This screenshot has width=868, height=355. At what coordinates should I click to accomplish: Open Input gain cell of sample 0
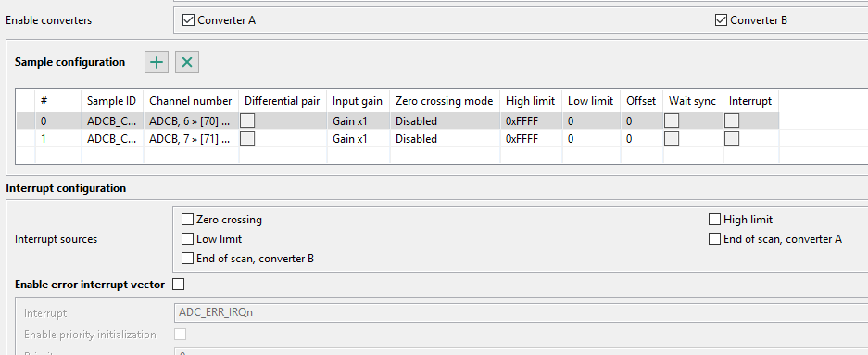point(359,120)
